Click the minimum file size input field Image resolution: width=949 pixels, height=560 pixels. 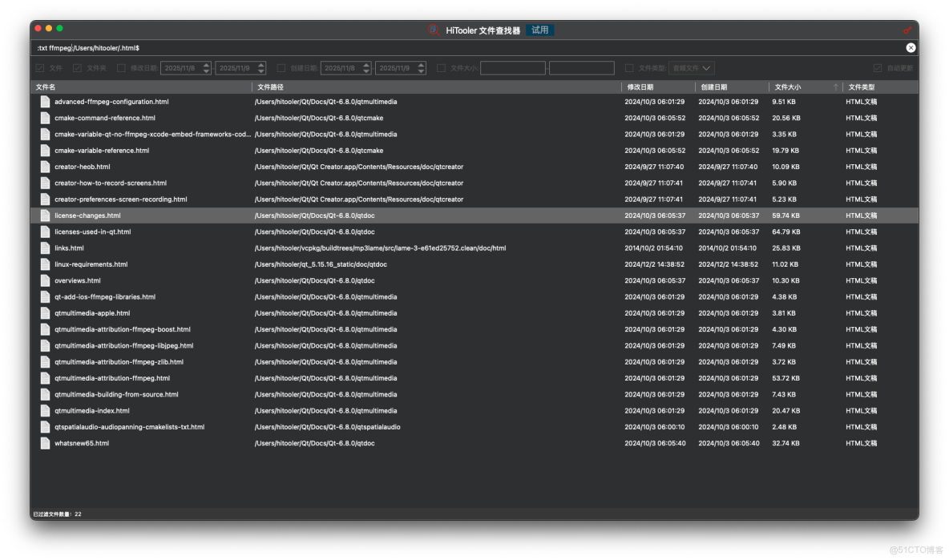click(513, 68)
